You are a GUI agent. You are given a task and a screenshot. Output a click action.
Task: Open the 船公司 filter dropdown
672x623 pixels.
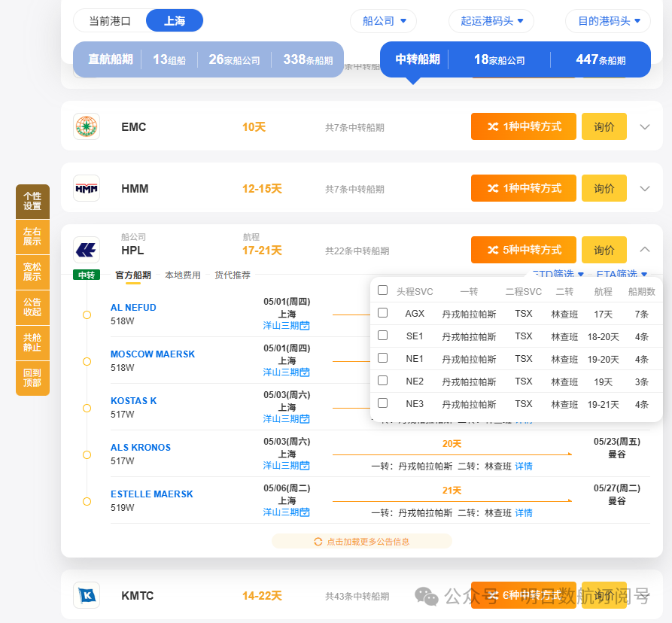pyautogui.click(x=384, y=21)
